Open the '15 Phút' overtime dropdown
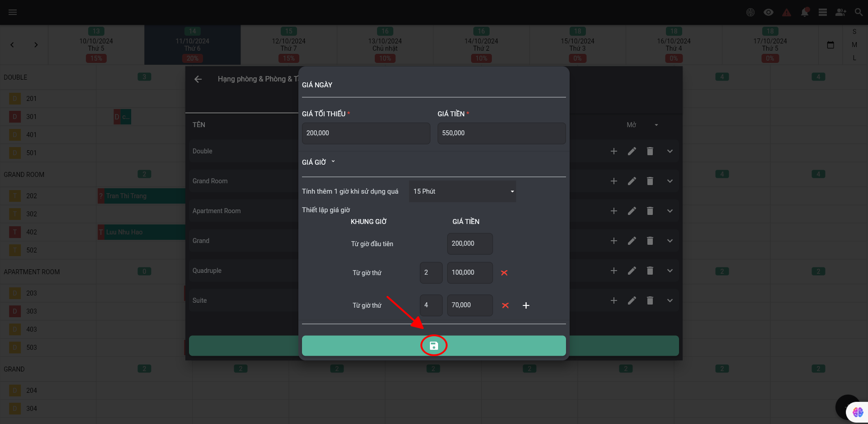The width and height of the screenshot is (868, 424). pyautogui.click(x=462, y=191)
